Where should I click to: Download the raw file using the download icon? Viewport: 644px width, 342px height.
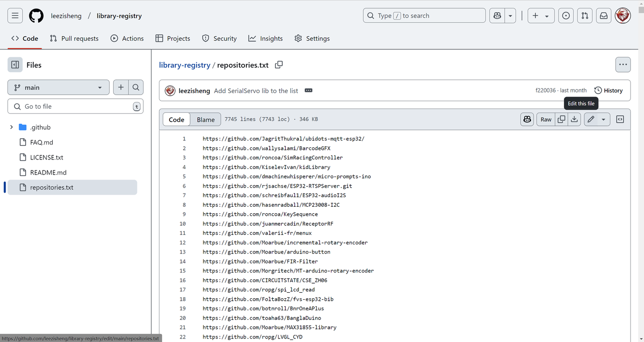tap(574, 119)
